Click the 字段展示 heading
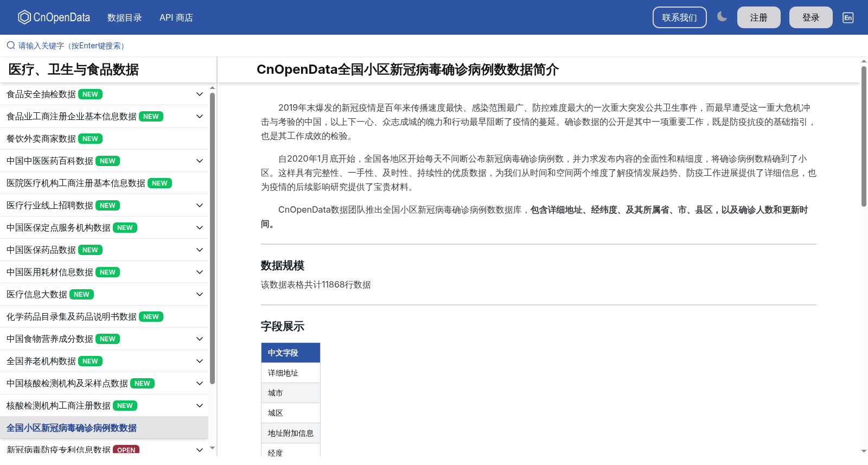The image size is (868, 465). click(283, 326)
